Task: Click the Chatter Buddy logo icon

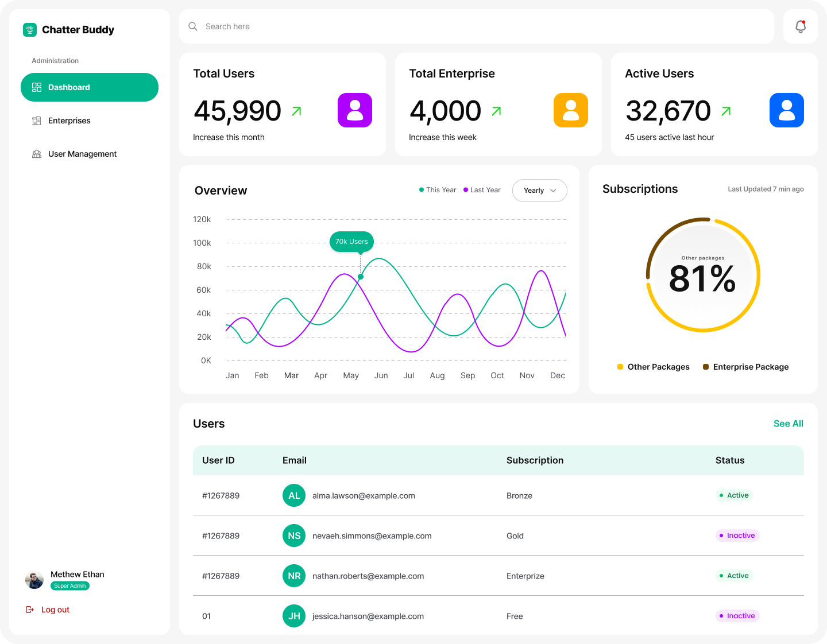Action: (29, 29)
